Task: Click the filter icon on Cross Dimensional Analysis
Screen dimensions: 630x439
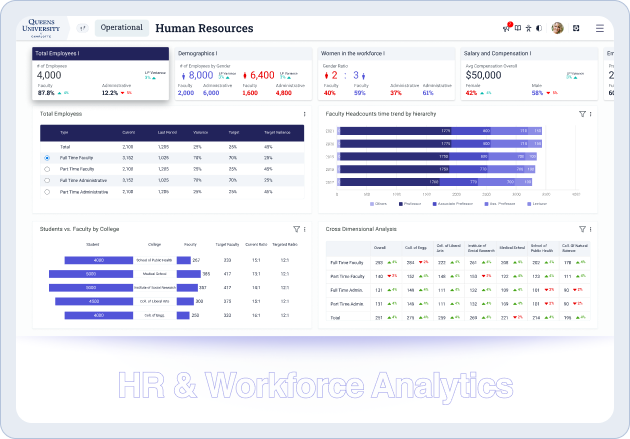Action: click(x=582, y=229)
